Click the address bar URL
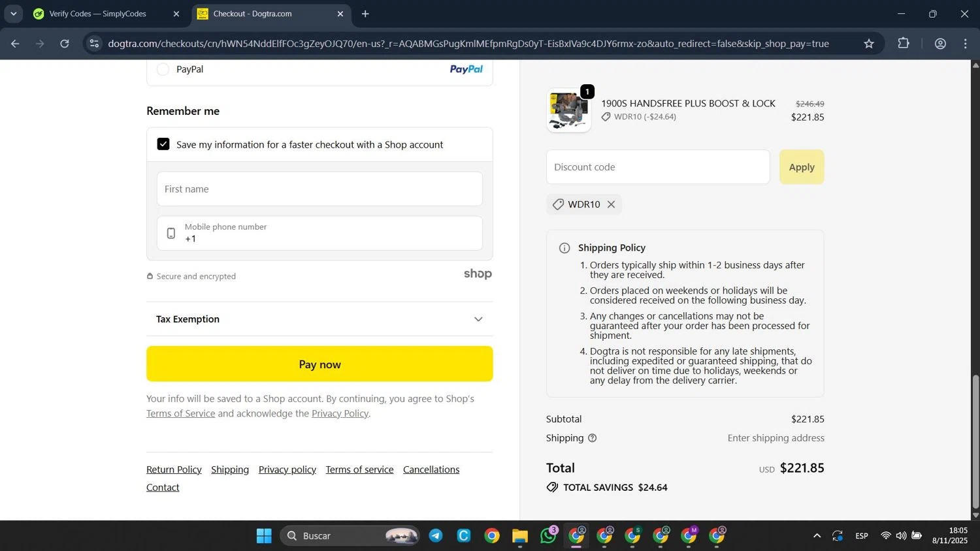 click(x=468, y=44)
